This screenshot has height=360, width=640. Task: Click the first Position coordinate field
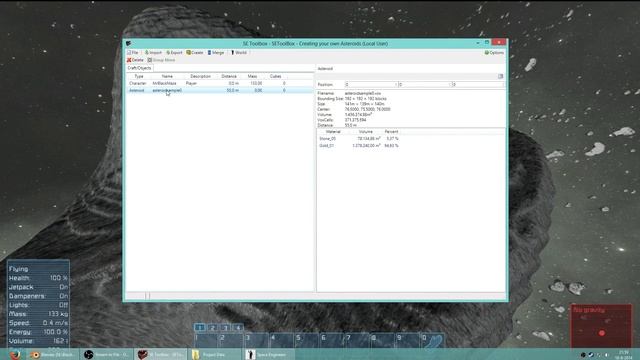[371, 84]
